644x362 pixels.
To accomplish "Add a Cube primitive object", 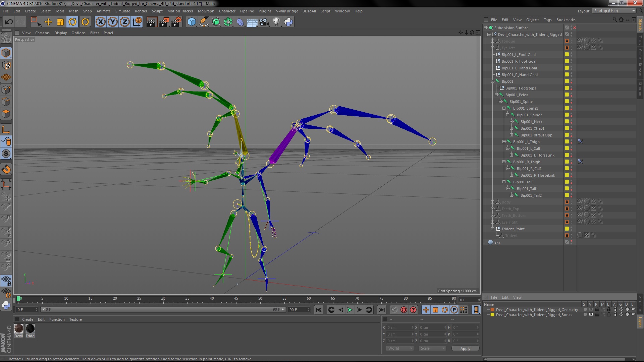I will pos(192,22).
